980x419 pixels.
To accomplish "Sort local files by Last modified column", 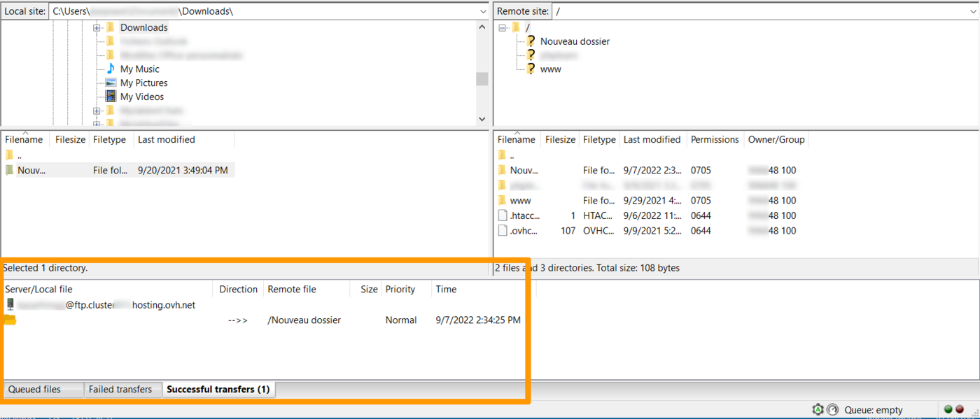I will click(x=167, y=140).
